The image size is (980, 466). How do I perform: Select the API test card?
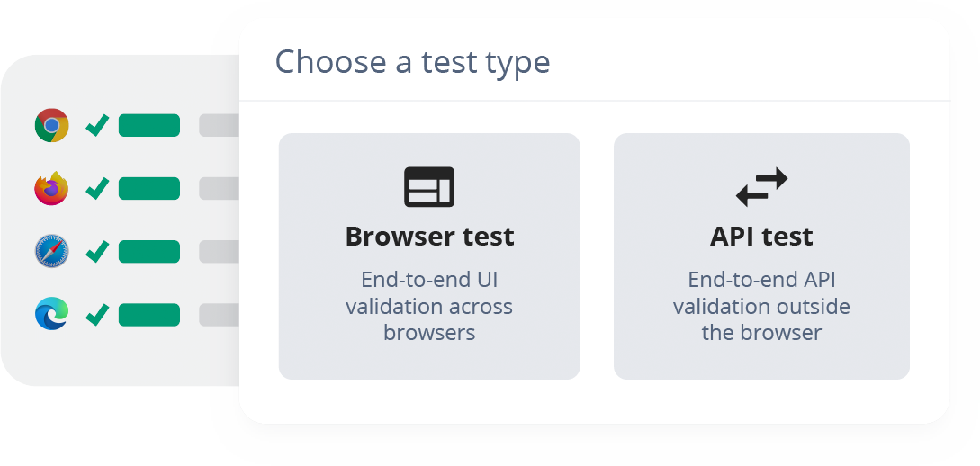[761, 256]
